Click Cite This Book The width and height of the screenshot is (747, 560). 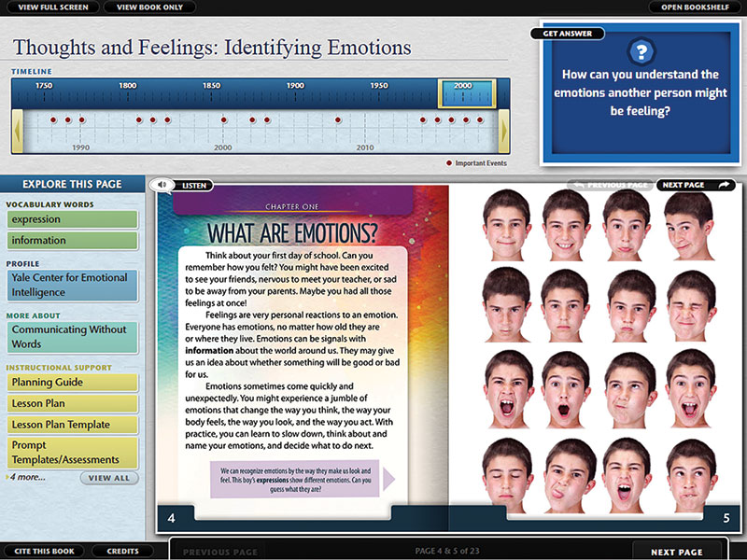[x=45, y=552]
